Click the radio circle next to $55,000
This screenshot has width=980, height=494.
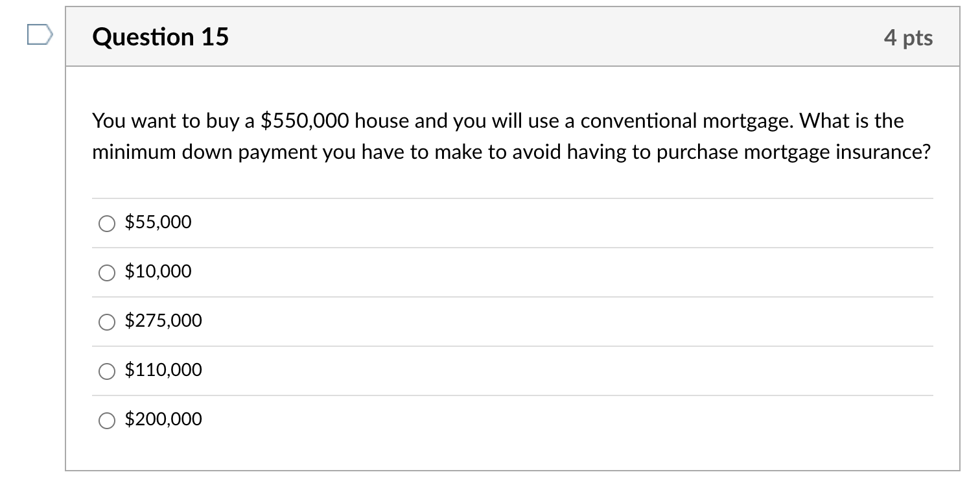[x=106, y=224]
